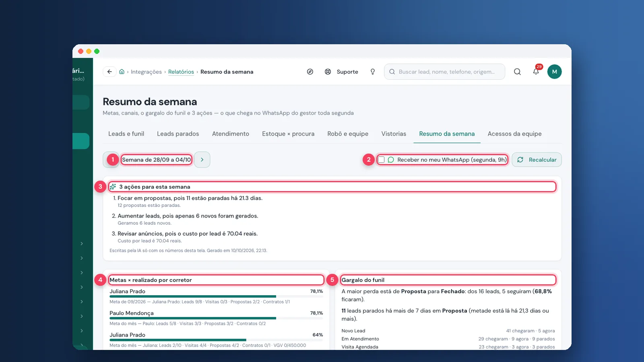
Task: Click the Escritas pela IA footnote
Action: pos(188,250)
